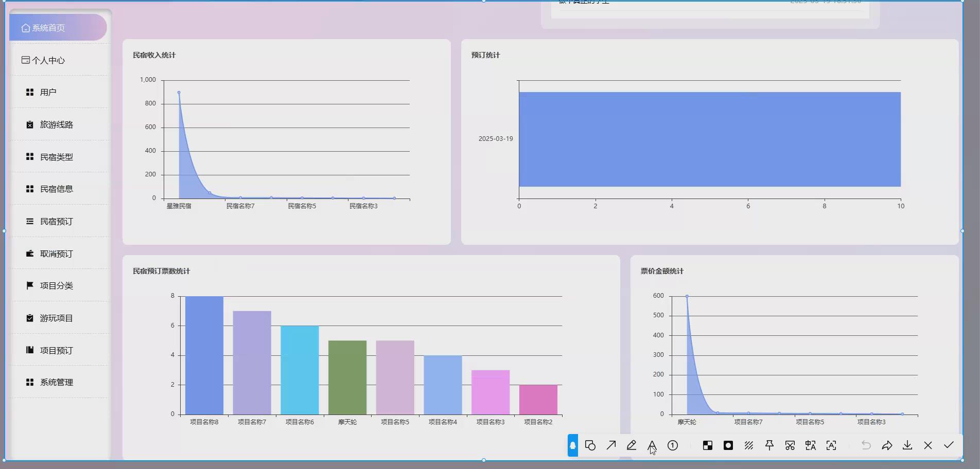The image size is (980, 469).
Task: Click the share arrow icon
Action: [887, 445]
